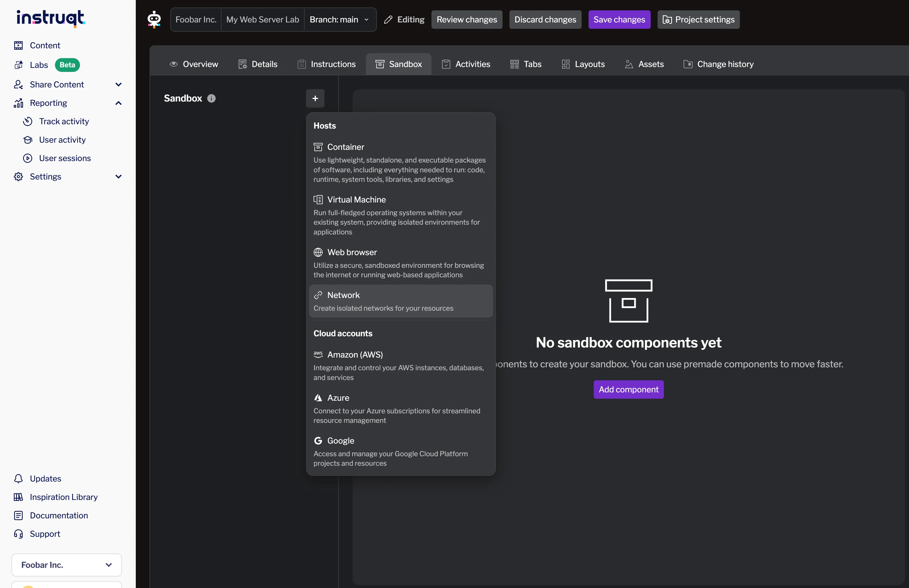Open Foobar Inc. organization selector
Viewport: 909px width, 588px height.
[66, 565]
